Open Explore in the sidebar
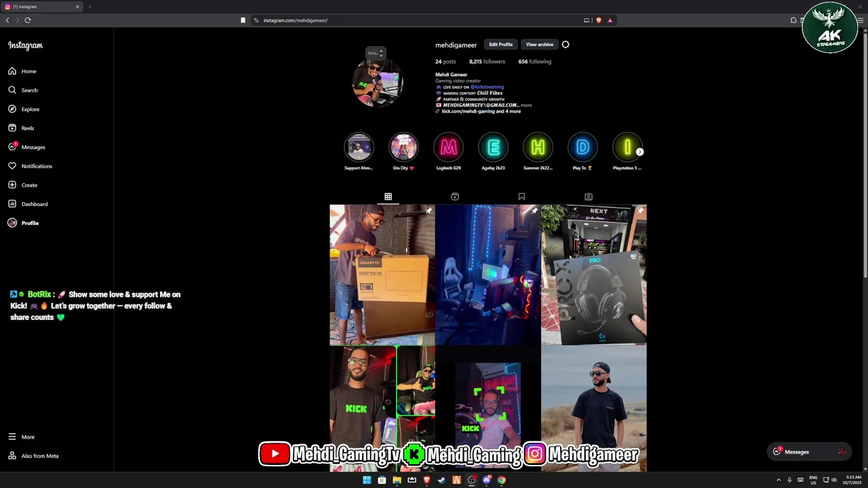Screen dimensions: 868x488 coord(24,109)
